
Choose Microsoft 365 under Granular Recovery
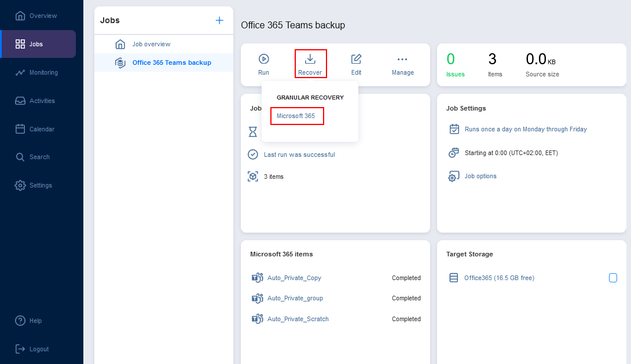pos(296,116)
